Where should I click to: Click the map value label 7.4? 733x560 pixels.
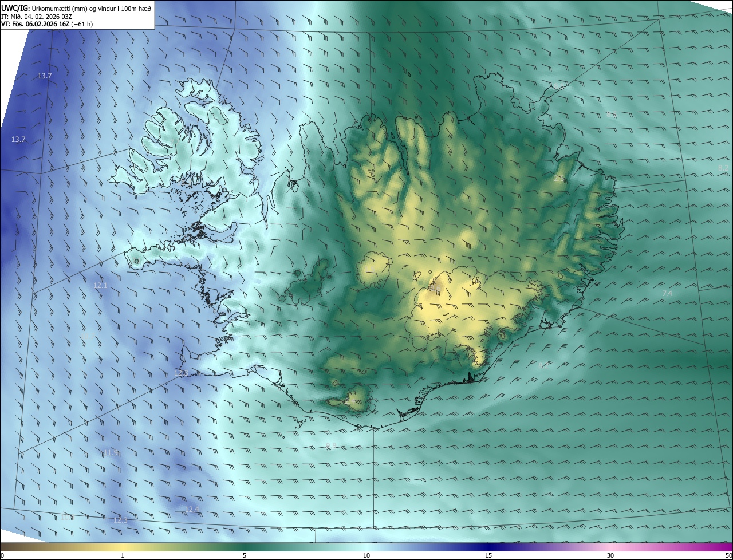pos(667,293)
